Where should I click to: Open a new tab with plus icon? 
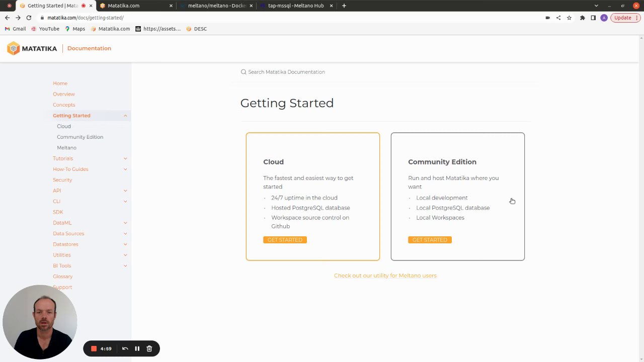point(344,6)
